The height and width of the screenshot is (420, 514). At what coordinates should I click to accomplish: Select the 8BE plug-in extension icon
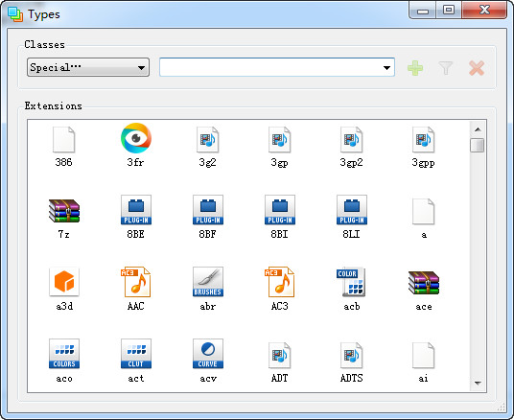coord(136,210)
